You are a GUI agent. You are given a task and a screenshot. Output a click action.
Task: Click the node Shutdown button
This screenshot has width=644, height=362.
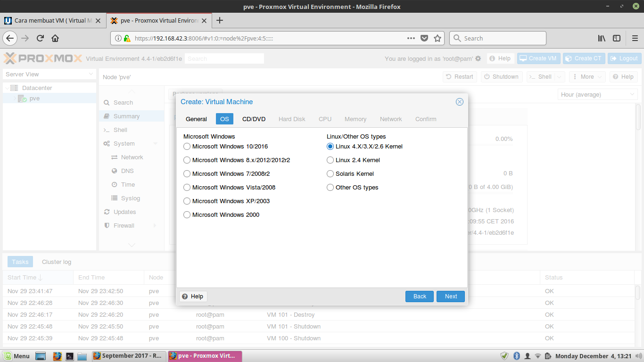(502, 77)
